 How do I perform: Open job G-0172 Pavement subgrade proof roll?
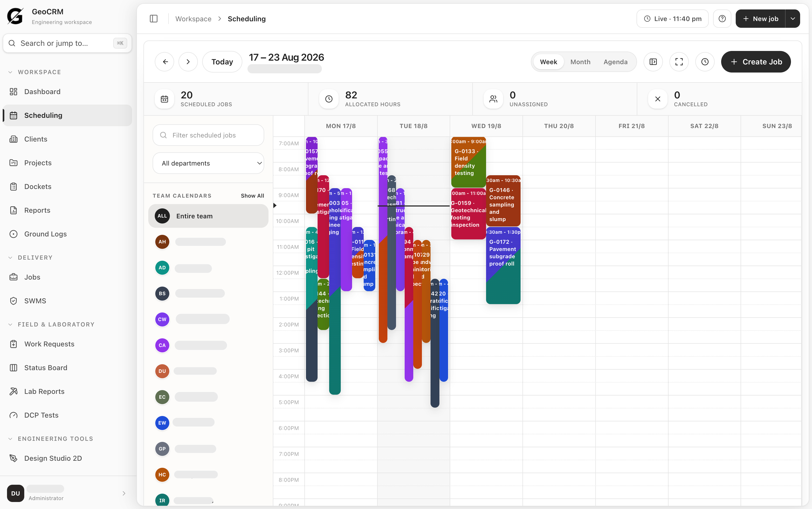503,265
